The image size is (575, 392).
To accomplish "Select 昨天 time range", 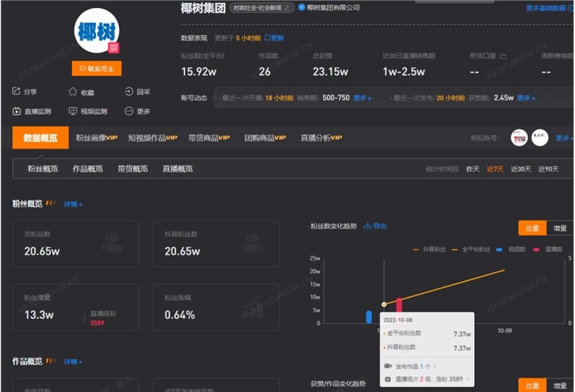I will (473, 169).
